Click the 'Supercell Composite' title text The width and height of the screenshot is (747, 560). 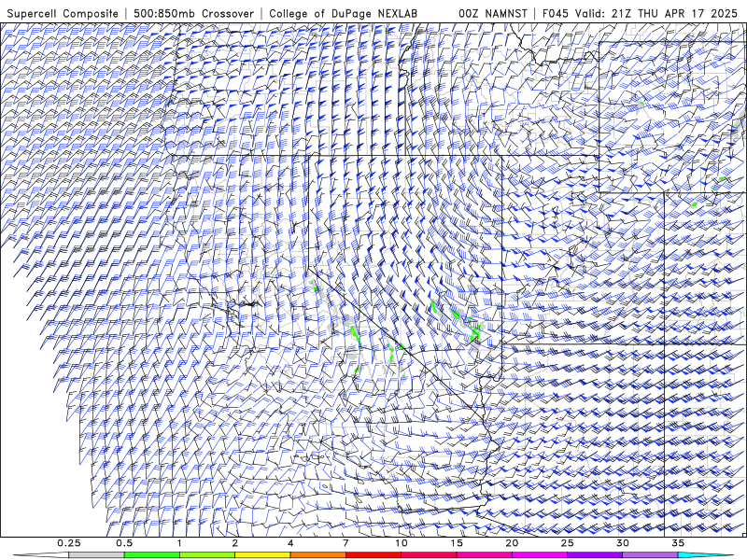pyautogui.click(x=63, y=13)
